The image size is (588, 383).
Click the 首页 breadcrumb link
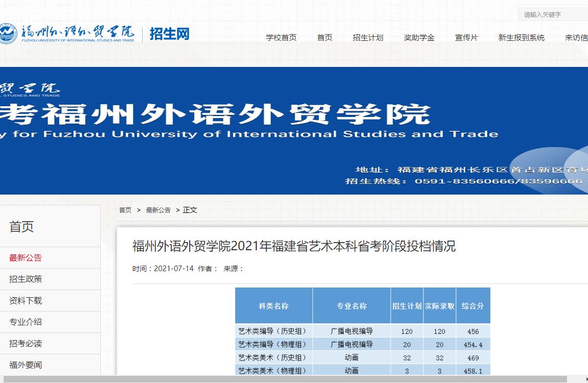[x=125, y=210]
